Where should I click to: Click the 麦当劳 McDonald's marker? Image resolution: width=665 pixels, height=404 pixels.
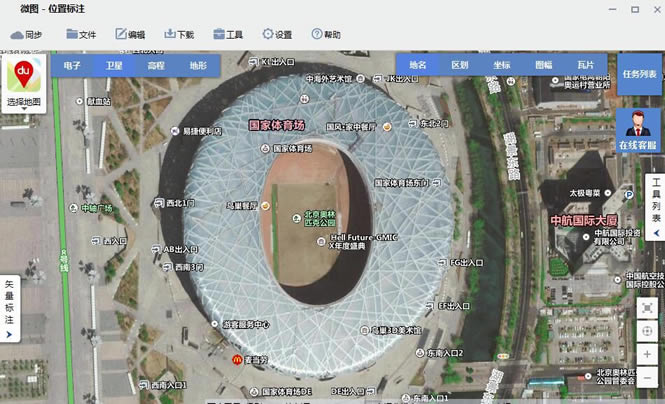pos(237,360)
